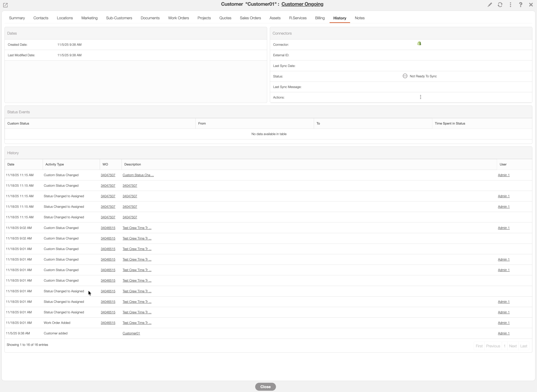537x392 pixels.
Task: Sort history by Activity Type column
Action: point(55,164)
